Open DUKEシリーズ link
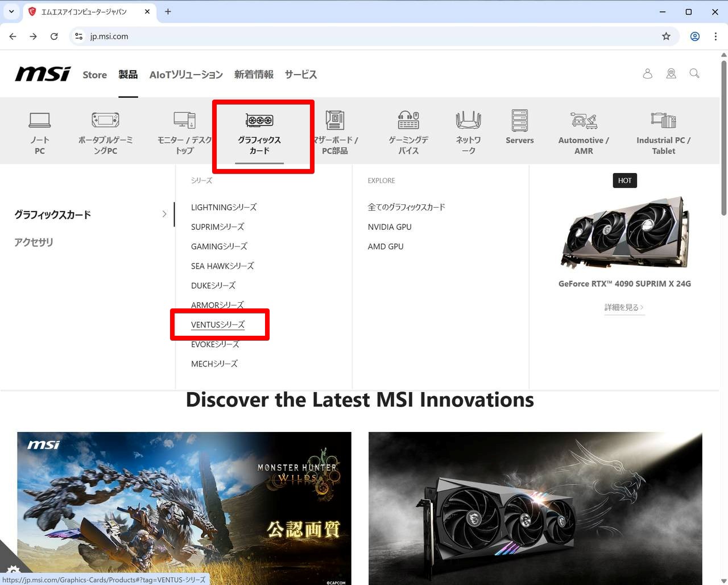Image resolution: width=728 pixels, height=585 pixels. pos(213,285)
